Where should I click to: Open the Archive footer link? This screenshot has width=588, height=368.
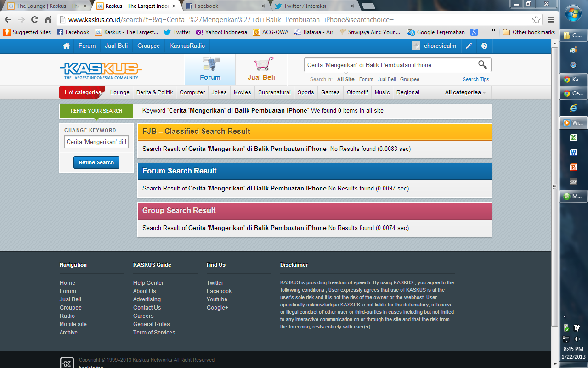pos(68,333)
